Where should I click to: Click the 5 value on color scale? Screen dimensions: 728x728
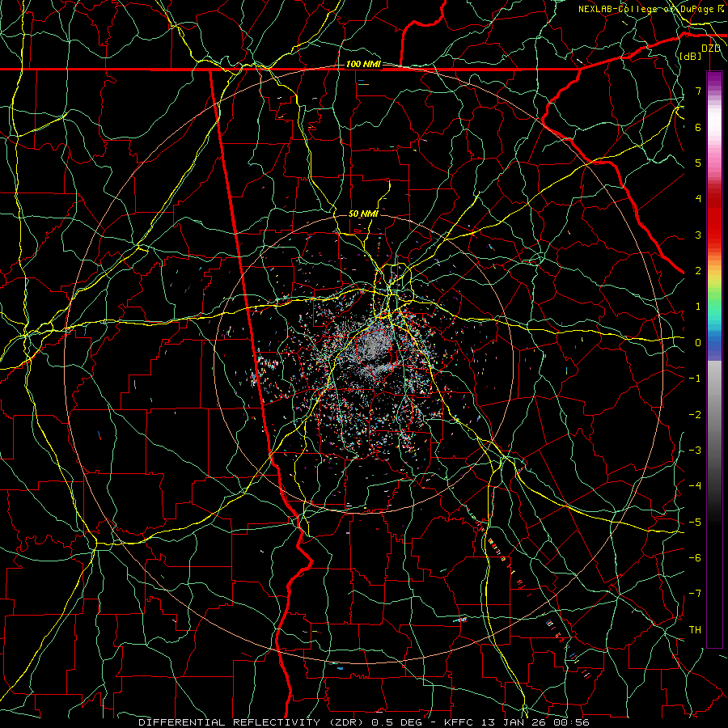tap(698, 163)
